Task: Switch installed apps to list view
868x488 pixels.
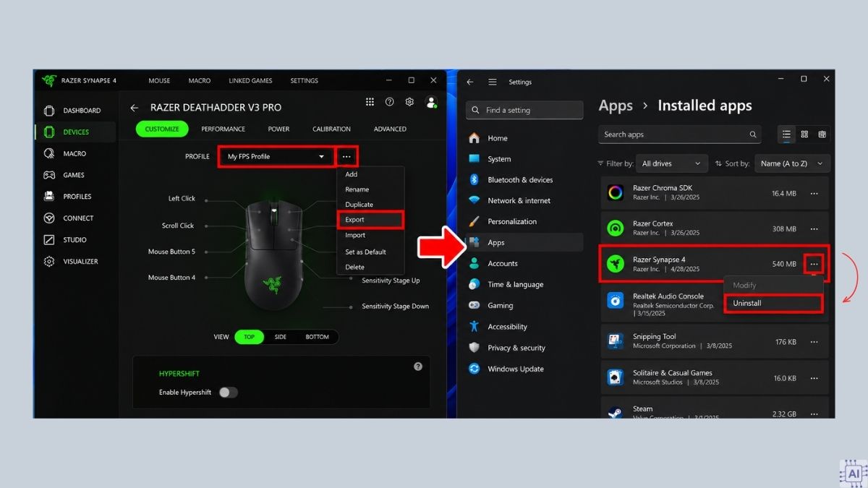Action: [x=786, y=134]
